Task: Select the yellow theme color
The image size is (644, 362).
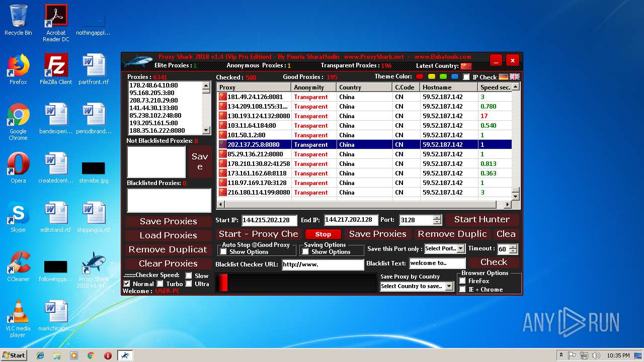Action: coord(432,77)
